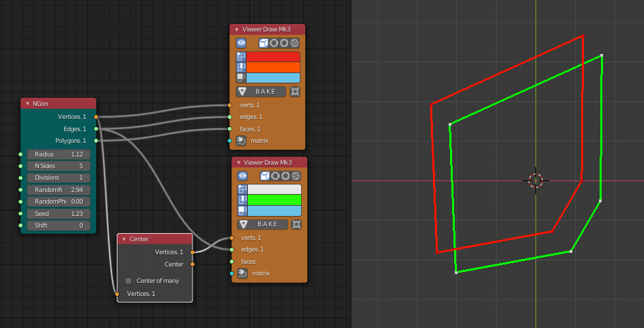Viewport: 644px width, 328px height.
Task: Click faces input socket on bottom viewer
Action: click(232, 262)
